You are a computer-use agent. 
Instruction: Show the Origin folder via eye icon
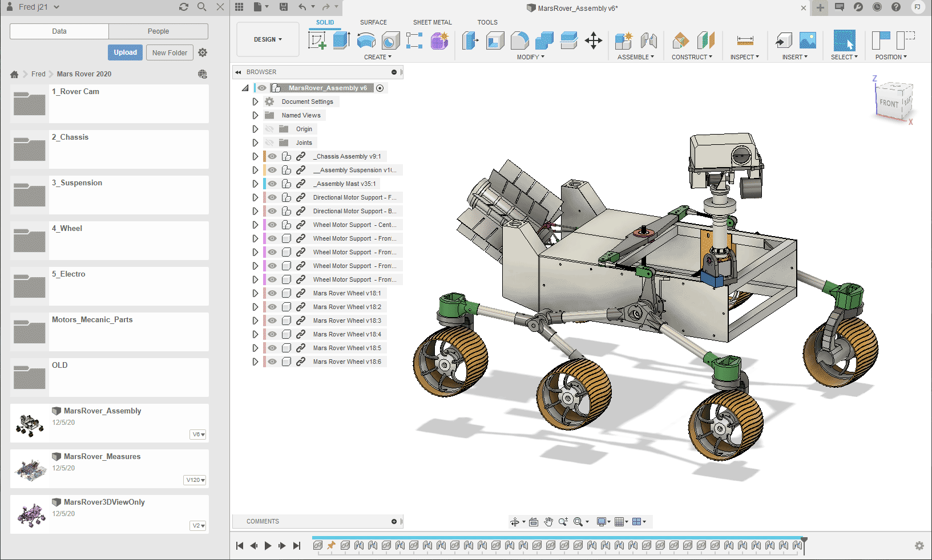click(x=269, y=129)
